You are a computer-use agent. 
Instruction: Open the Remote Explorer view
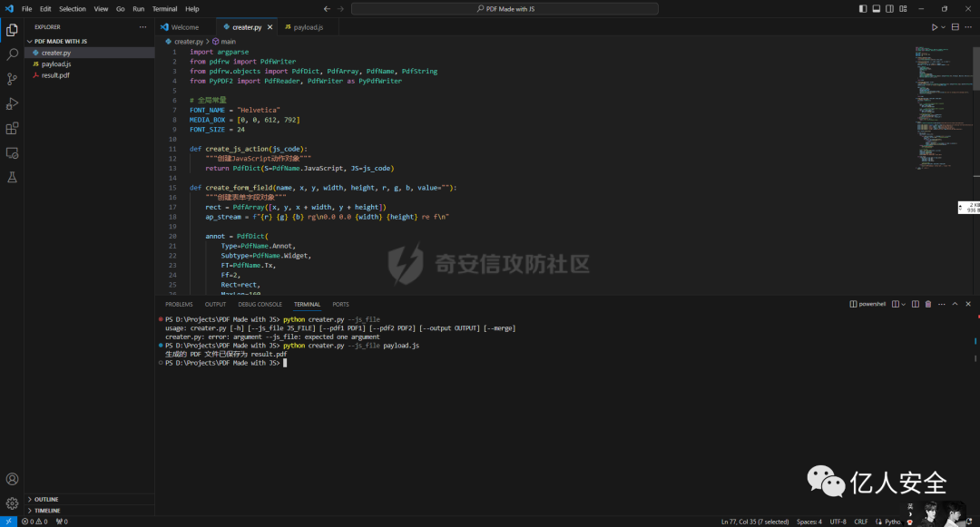pyautogui.click(x=12, y=153)
